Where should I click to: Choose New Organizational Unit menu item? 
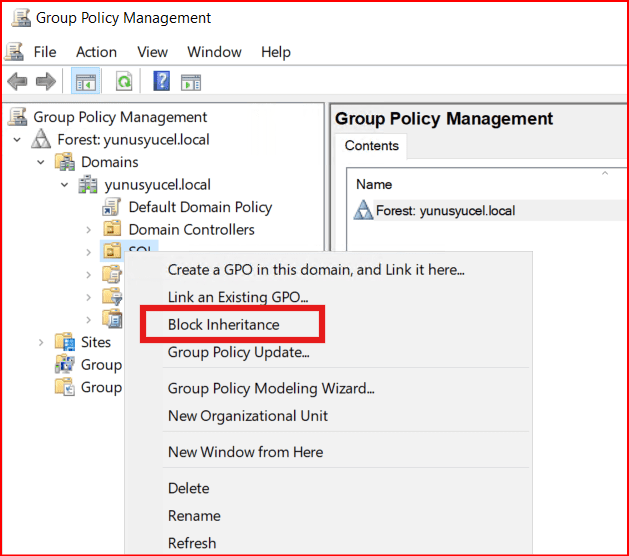[247, 415]
